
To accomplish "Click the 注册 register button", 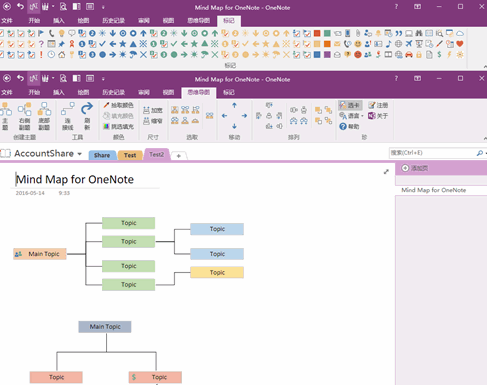I will [x=378, y=105].
